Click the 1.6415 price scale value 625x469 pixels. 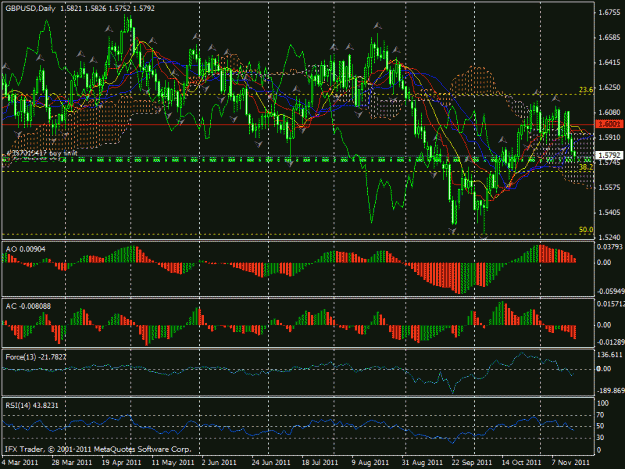(x=609, y=63)
